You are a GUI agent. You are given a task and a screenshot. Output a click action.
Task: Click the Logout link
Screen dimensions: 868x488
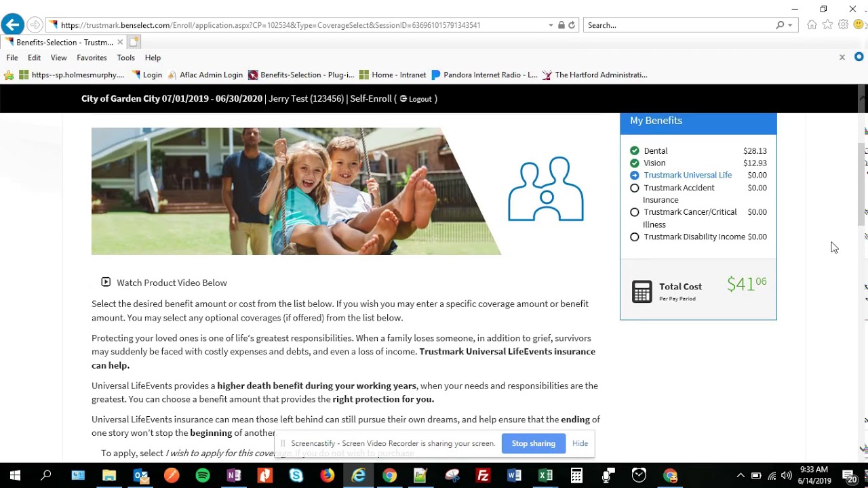point(416,99)
